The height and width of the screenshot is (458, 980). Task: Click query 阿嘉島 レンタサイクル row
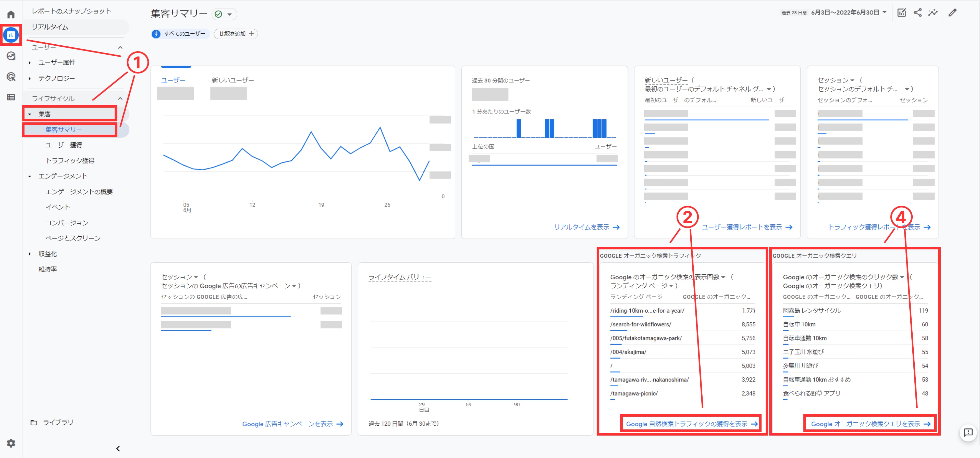pyautogui.click(x=855, y=311)
